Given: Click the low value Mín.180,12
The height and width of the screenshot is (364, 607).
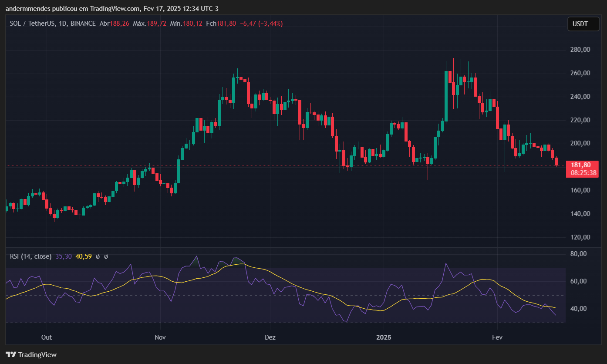Looking at the screenshot, I should (186, 24).
